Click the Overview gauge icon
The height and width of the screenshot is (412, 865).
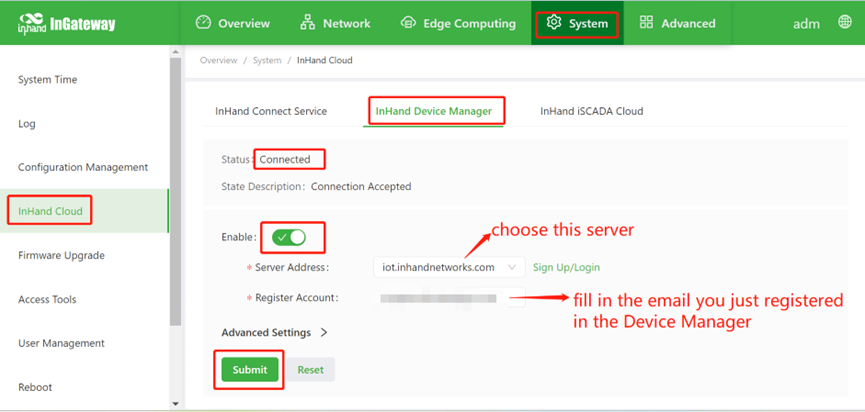(204, 23)
